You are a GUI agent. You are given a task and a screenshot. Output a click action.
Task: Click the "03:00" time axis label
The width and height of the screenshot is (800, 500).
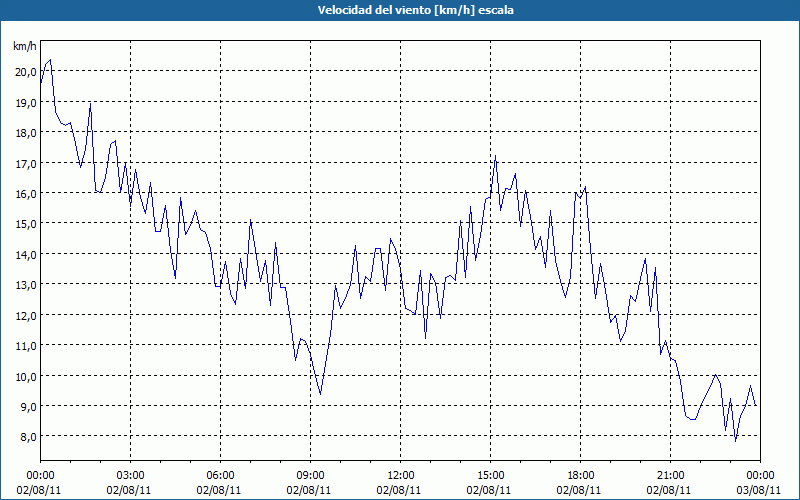pyautogui.click(x=131, y=476)
